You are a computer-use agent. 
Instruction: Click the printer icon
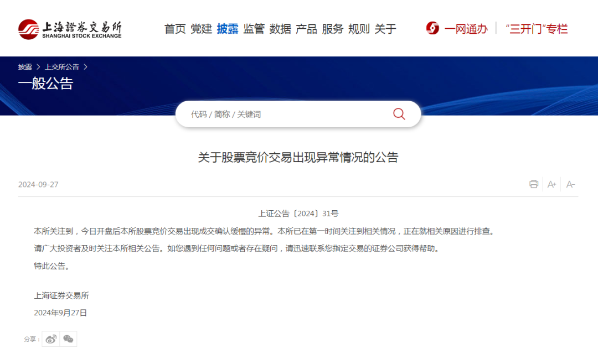tap(534, 184)
